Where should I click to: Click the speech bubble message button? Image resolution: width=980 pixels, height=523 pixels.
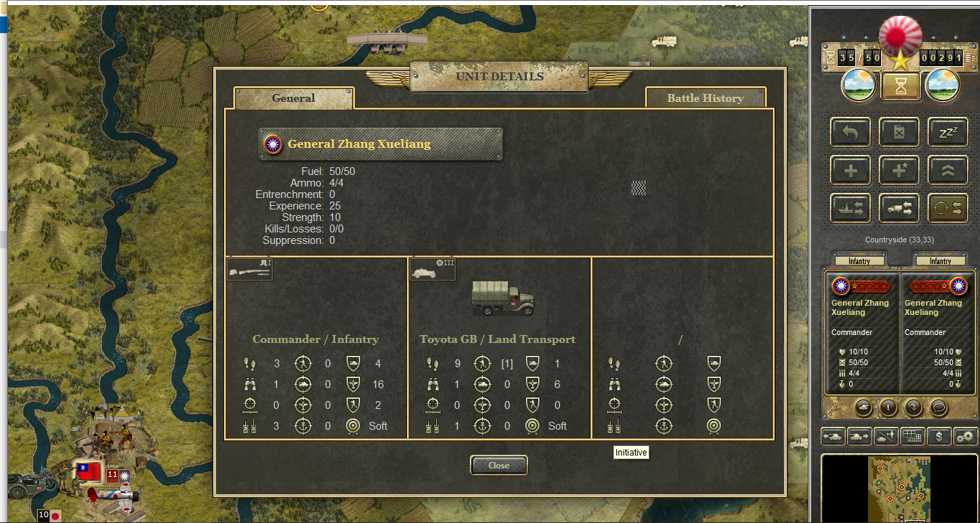938,407
